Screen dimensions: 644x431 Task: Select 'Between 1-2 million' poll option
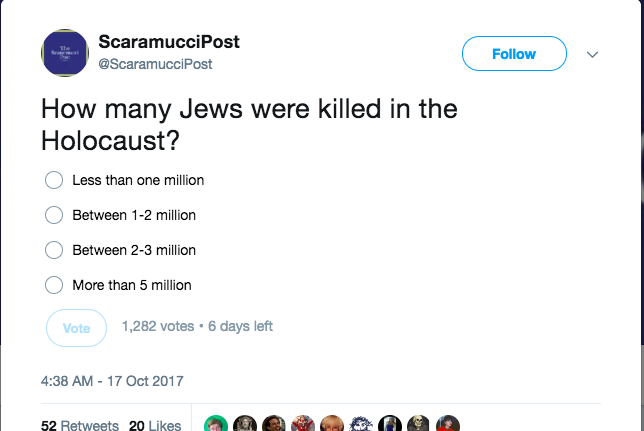pos(55,215)
